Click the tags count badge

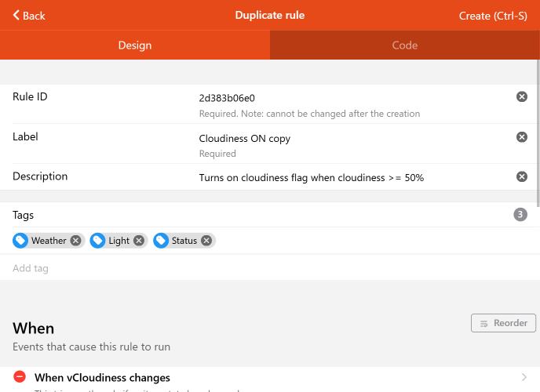pos(520,215)
